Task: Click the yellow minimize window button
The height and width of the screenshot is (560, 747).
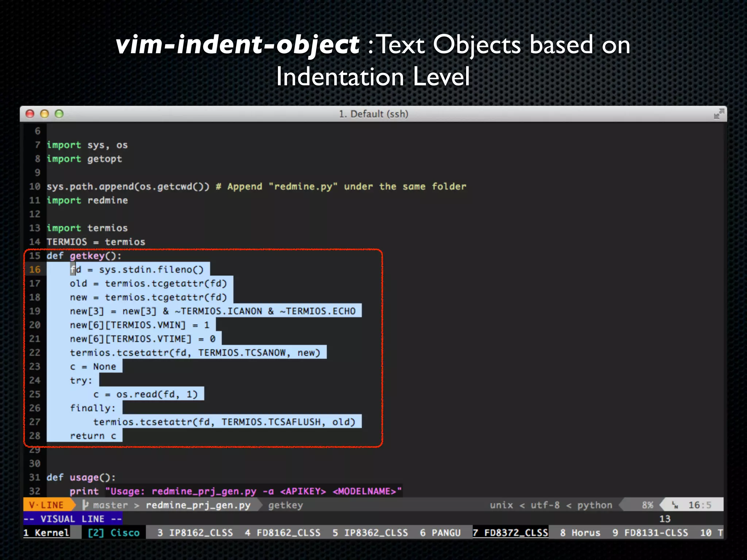Action: point(44,114)
